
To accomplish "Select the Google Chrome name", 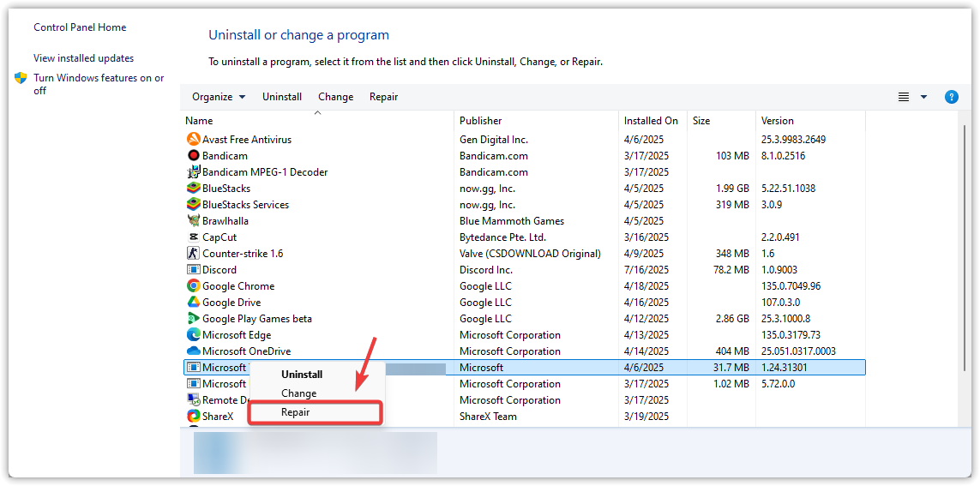I will (x=238, y=285).
